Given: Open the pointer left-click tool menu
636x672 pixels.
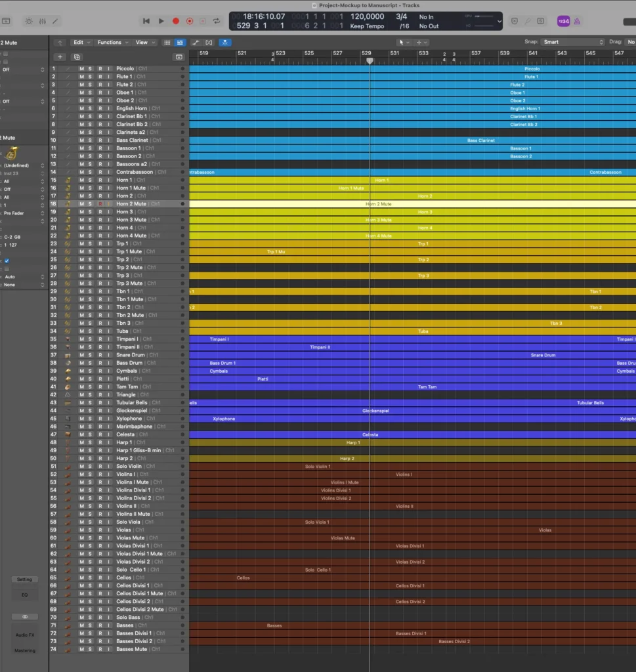Looking at the screenshot, I should (x=404, y=43).
